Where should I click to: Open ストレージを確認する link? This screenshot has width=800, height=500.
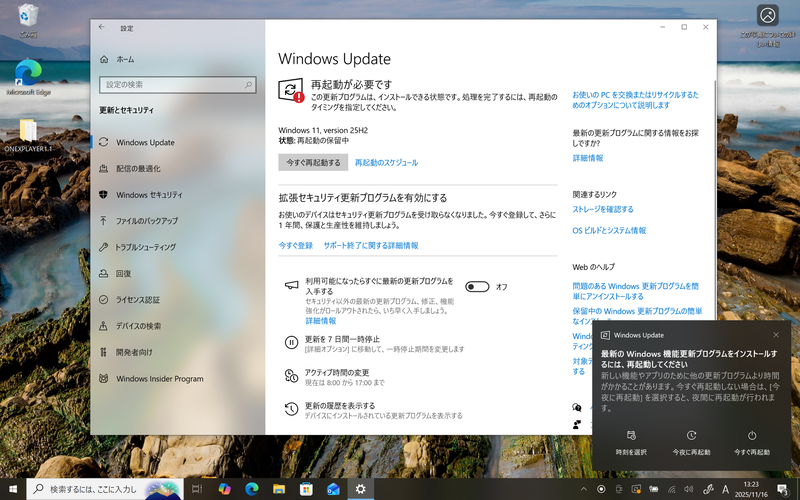603,209
